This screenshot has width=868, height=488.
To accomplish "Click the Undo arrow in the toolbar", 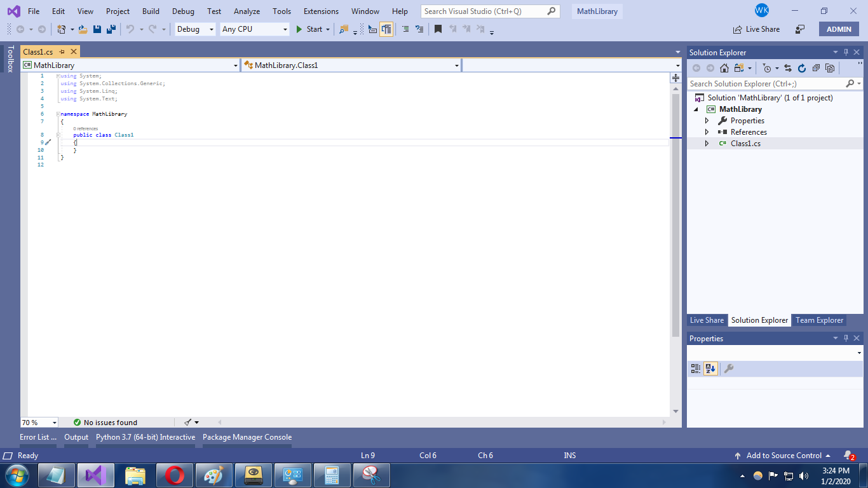I will 130,29.
